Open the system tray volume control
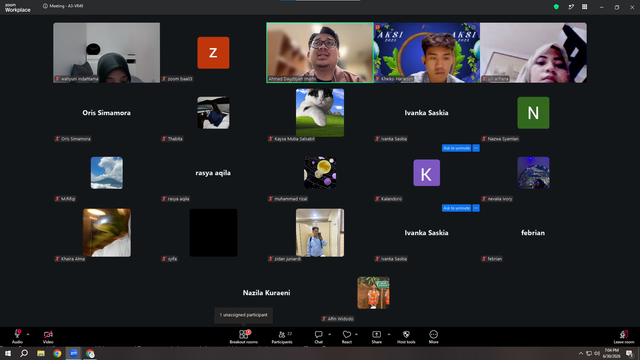This screenshot has height=360, width=640. click(597, 353)
